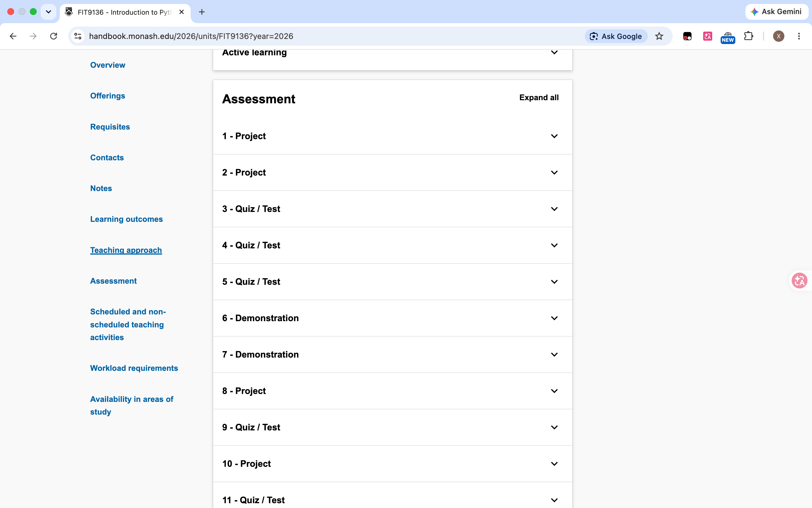Open site information icon in address bar

78,36
